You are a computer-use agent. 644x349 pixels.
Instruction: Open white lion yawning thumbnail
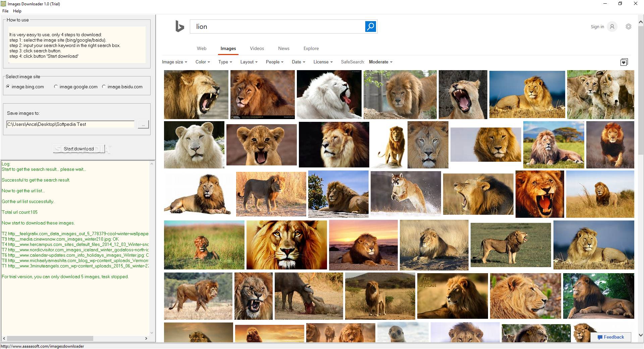click(x=329, y=95)
